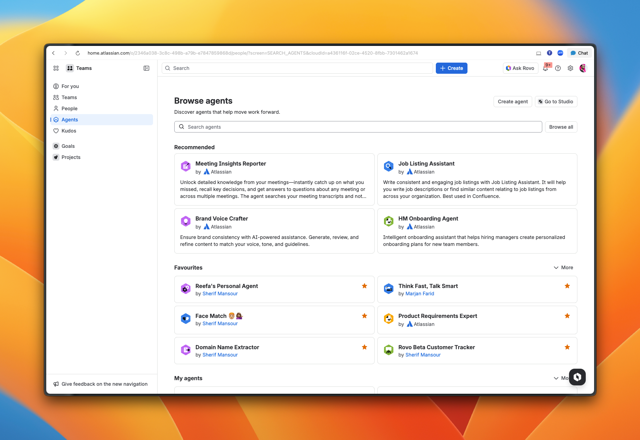Collapse the sidebar panel icon

click(146, 68)
